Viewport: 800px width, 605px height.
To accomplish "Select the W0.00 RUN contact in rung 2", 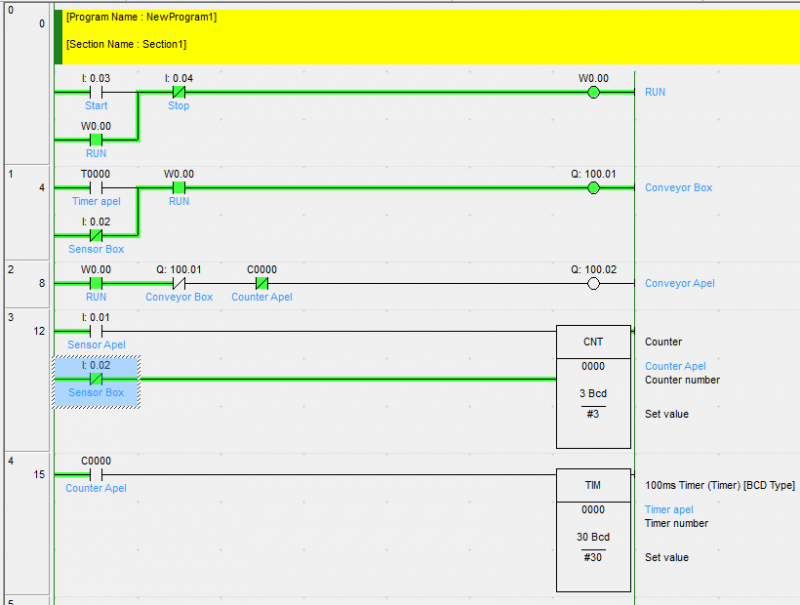I will [x=96, y=283].
